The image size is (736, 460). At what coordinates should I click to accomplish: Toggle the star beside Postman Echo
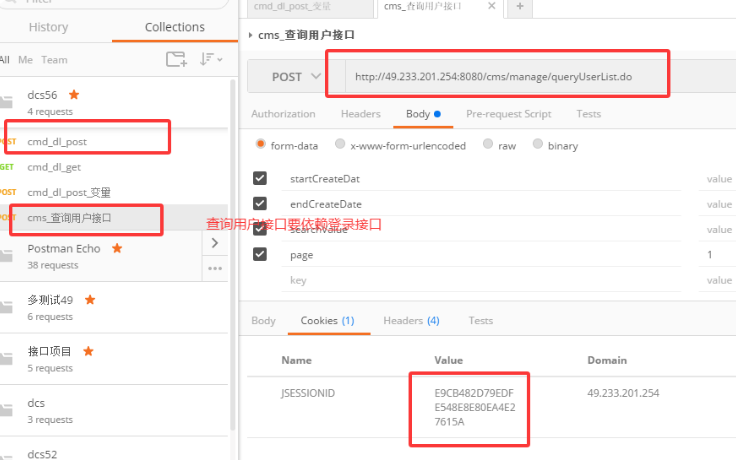pyautogui.click(x=117, y=248)
